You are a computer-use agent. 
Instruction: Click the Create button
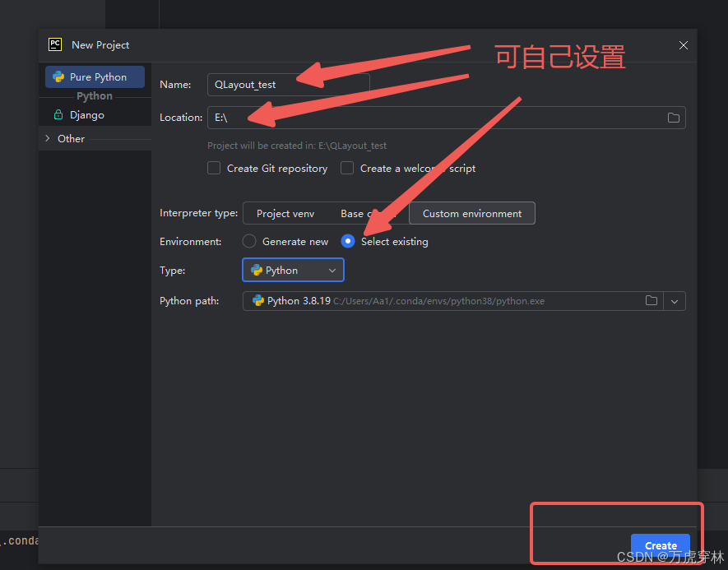coord(661,545)
